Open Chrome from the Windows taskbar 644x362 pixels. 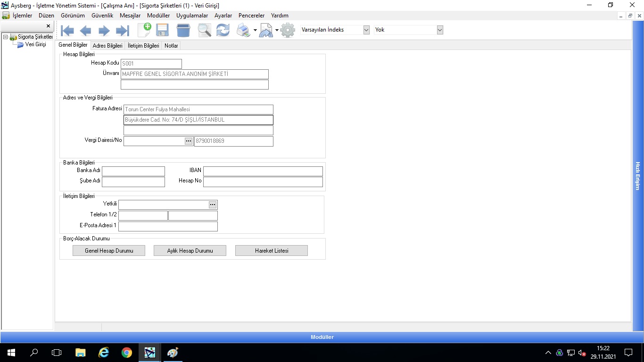point(126,353)
